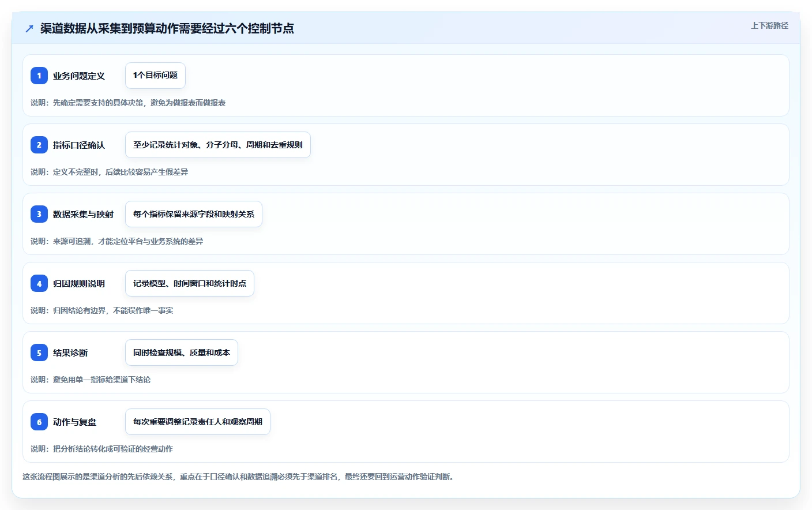Viewport: 812px width, 510px height.
Task: Click the note 定义不完整时，后续比较容易产生假差异
Action: (121, 172)
